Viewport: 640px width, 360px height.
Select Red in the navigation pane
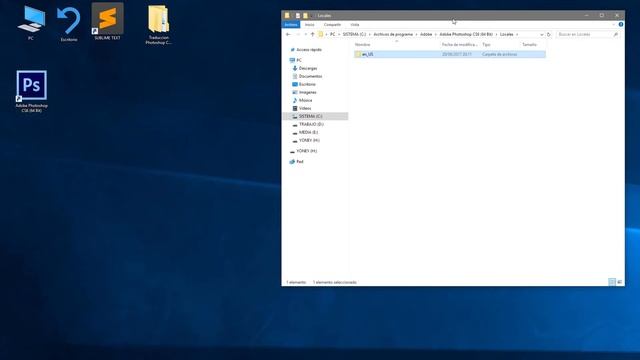pyautogui.click(x=300, y=162)
